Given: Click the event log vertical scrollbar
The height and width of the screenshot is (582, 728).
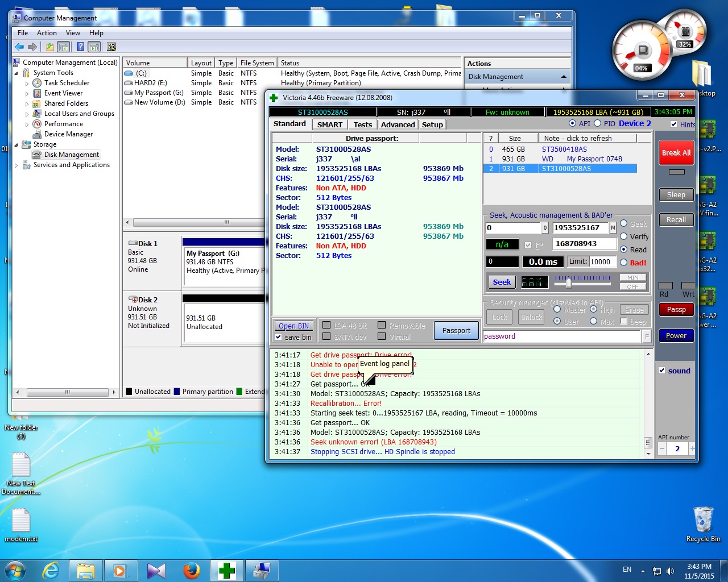Looking at the screenshot, I should (x=648, y=404).
